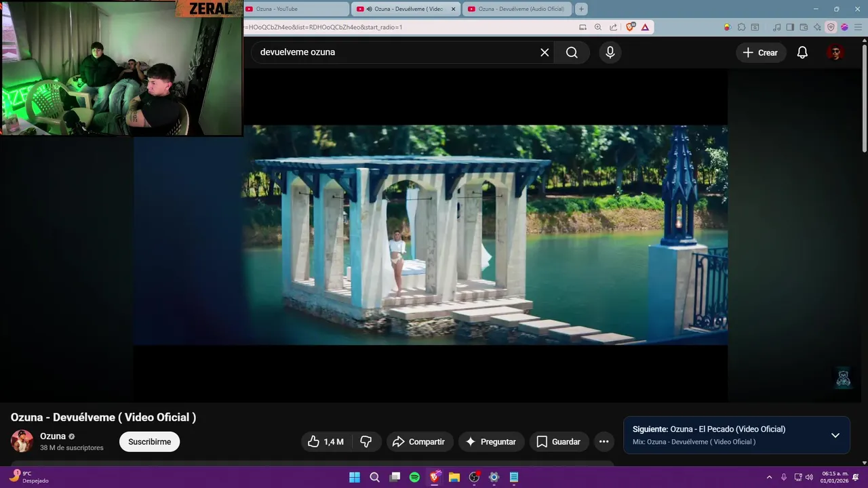868x488 pixels.
Task: Open Spotify from the taskbar
Action: point(414,477)
